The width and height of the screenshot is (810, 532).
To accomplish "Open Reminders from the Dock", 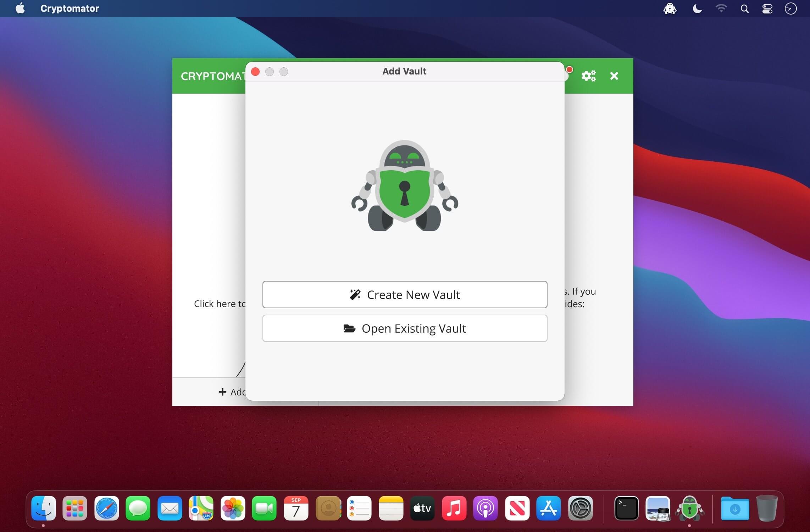I will pos(359,508).
